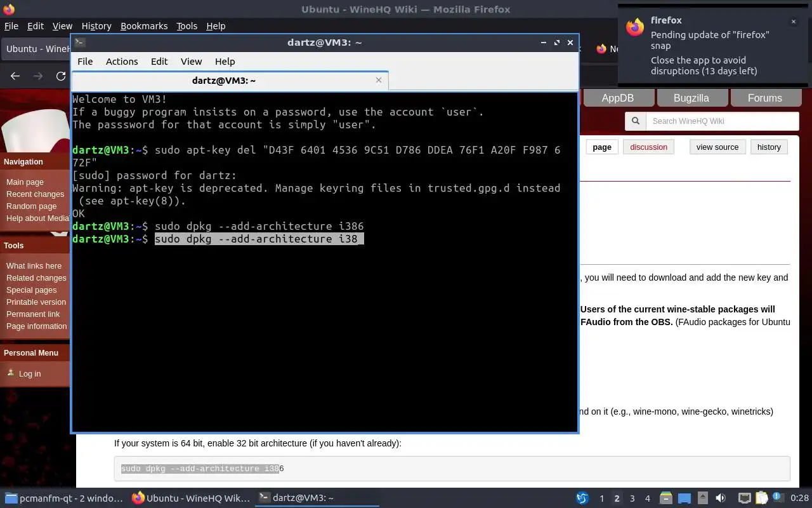Screen dimensions: 812x508
Task: Click the clock showing 0:28
Action: click(x=799, y=498)
